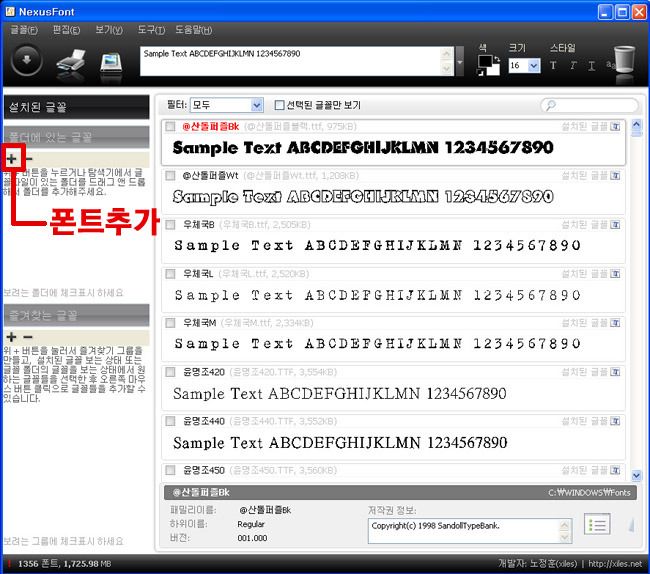Click the installed-font icon on @산돌퍼즐Bk row

click(x=615, y=126)
